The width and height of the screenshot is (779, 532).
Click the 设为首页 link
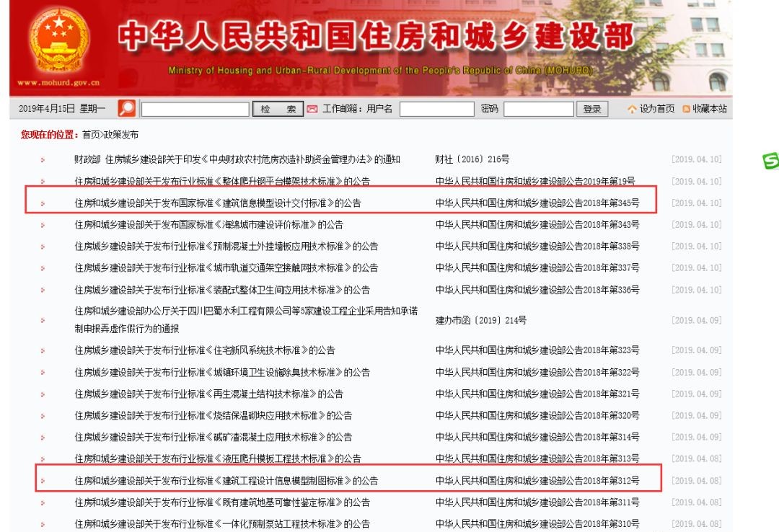tap(657, 109)
